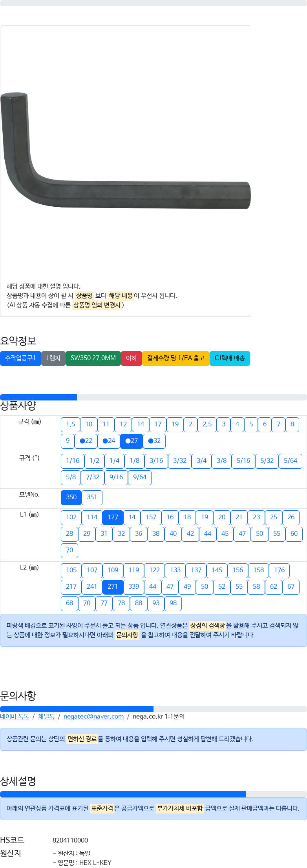The width and height of the screenshot is (307, 868).
Task: Choose L1 length 157
Action: point(151,517)
